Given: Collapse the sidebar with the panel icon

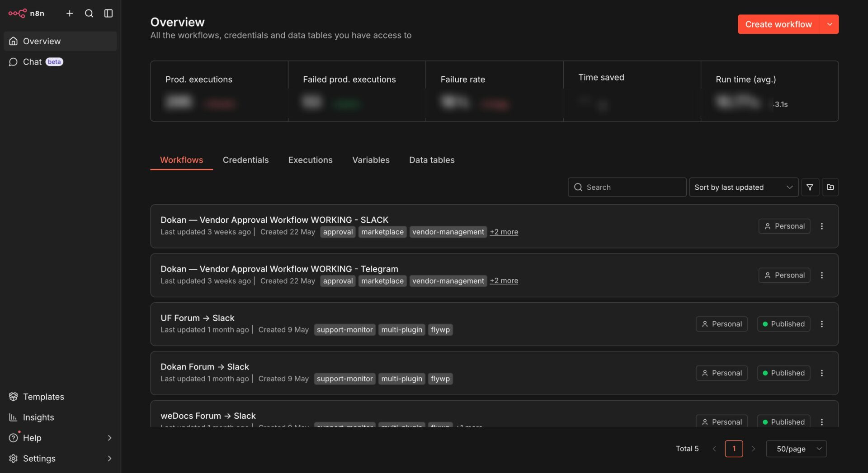Looking at the screenshot, I should 108,14.
